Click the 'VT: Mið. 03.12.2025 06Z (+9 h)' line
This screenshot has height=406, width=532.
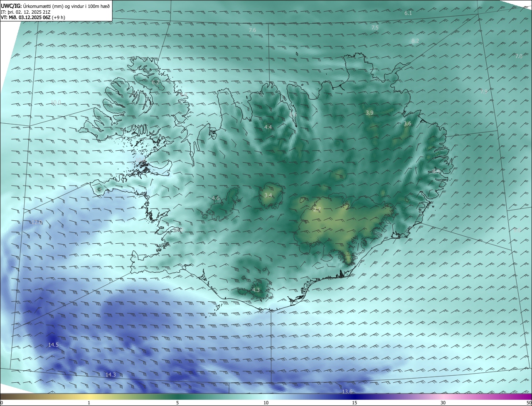[33, 17]
